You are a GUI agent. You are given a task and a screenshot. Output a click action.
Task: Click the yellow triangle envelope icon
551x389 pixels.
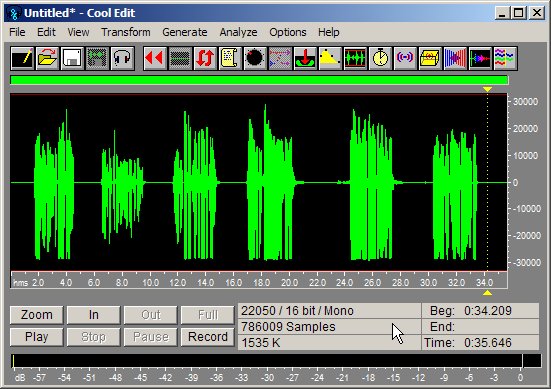[x=330, y=58]
